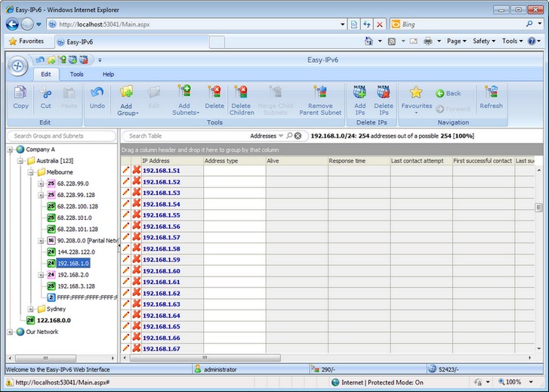Expand the 68.228.99.0 subnet node

pyautogui.click(x=41, y=184)
